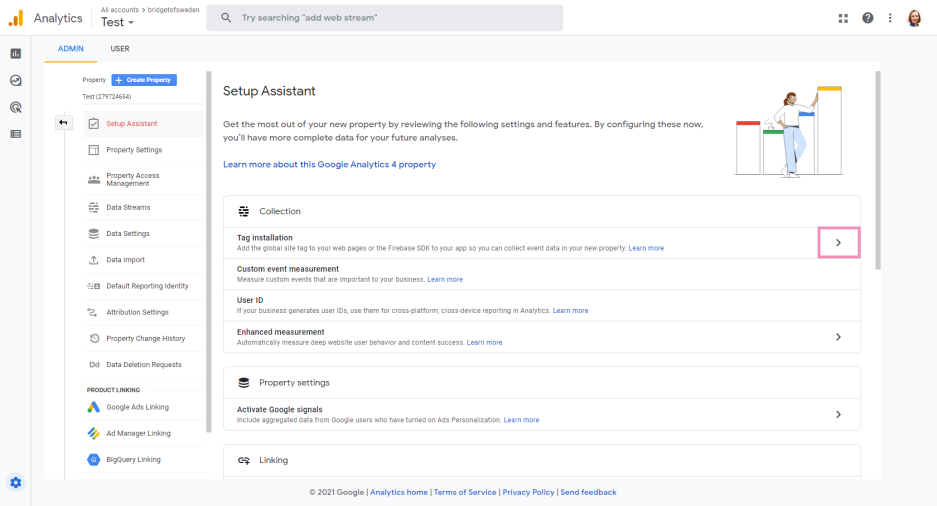
Task: Click the search input field
Action: click(385, 18)
